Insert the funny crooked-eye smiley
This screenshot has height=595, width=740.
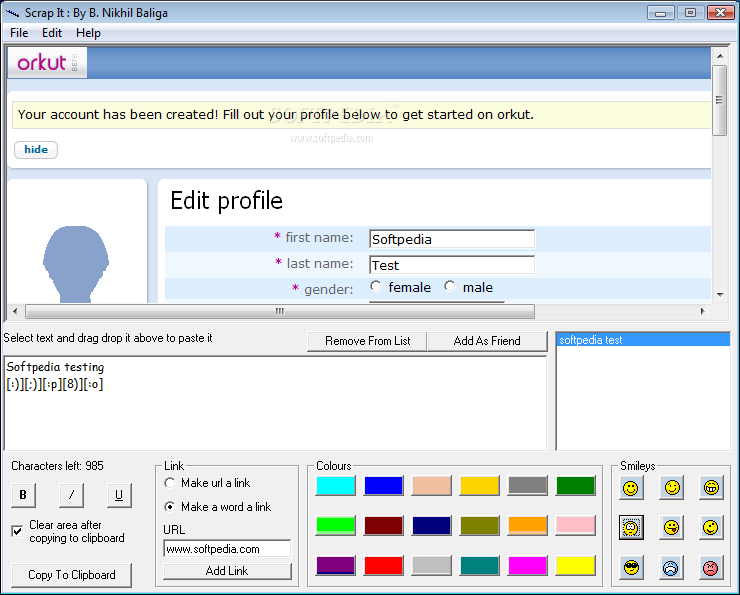(x=711, y=528)
